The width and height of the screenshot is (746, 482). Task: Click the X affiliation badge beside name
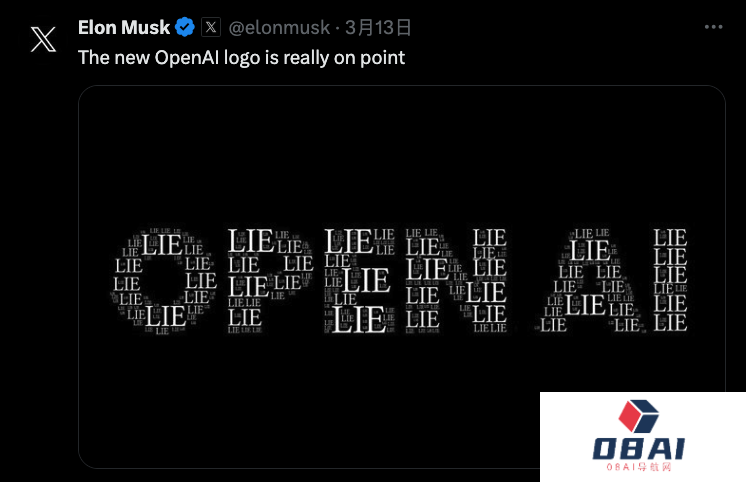[x=211, y=27]
